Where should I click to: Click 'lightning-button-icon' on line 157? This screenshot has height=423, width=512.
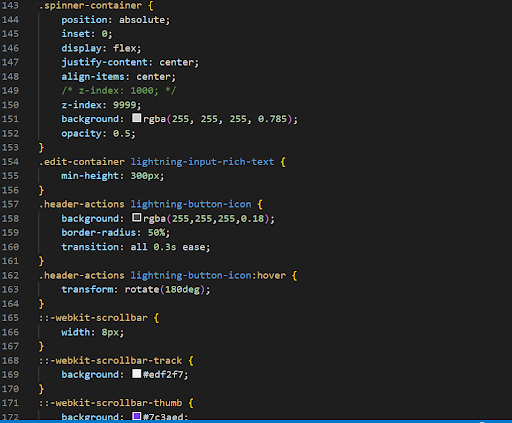click(x=191, y=204)
